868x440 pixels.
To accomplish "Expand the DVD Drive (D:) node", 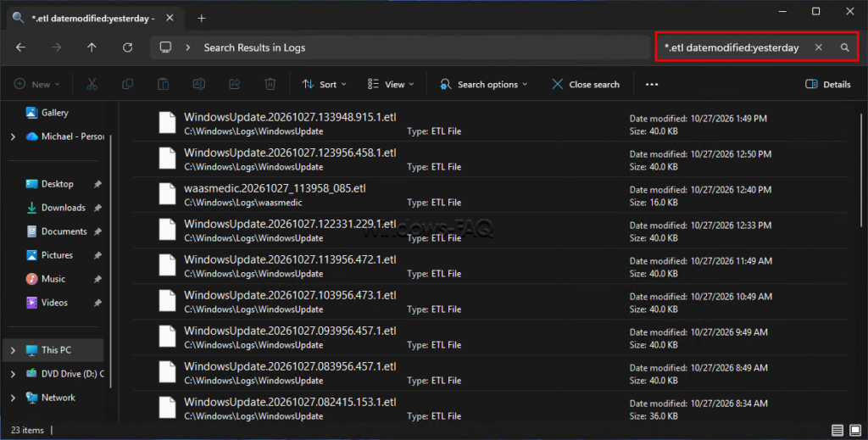I will (13, 374).
